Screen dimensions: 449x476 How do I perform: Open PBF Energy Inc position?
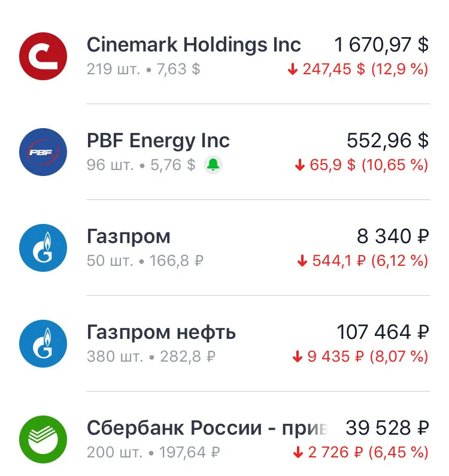[224, 152]
